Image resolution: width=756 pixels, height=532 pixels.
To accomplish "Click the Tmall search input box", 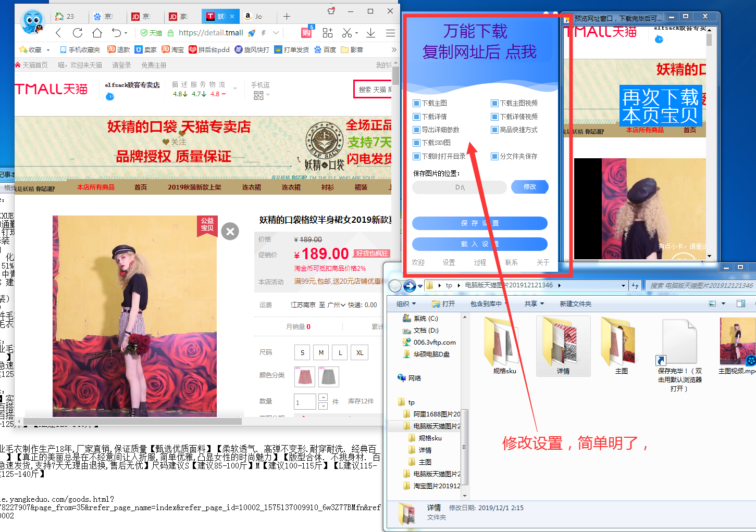I will [x=373, y=90].
